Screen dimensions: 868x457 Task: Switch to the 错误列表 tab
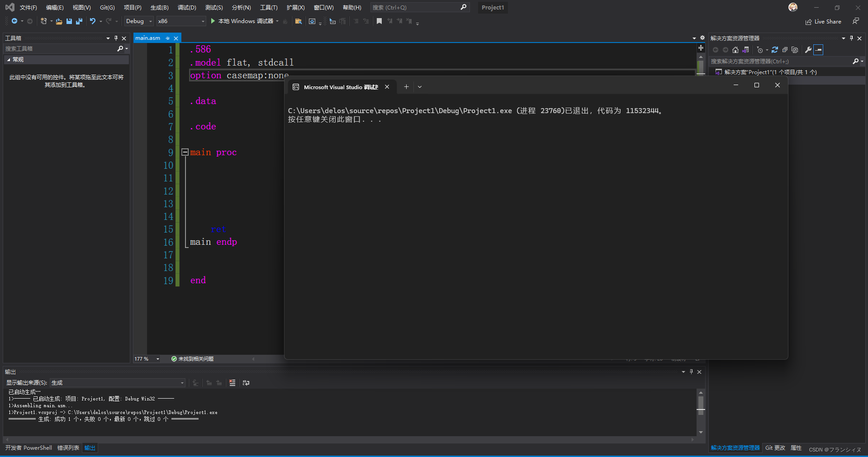pos(67,447)
